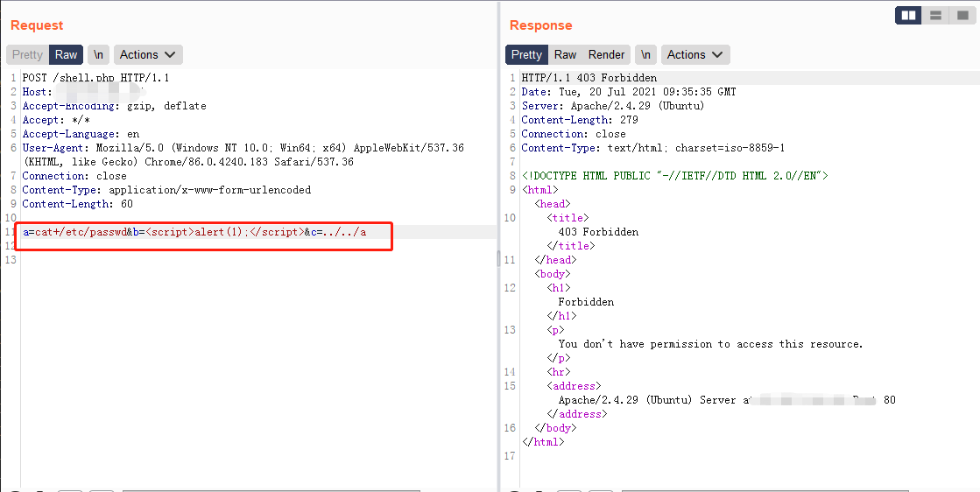Image resolution: width=980 pixels, height=492 pixels.
Task: Click the Content-Length: 279 response header
Action: 580,120
